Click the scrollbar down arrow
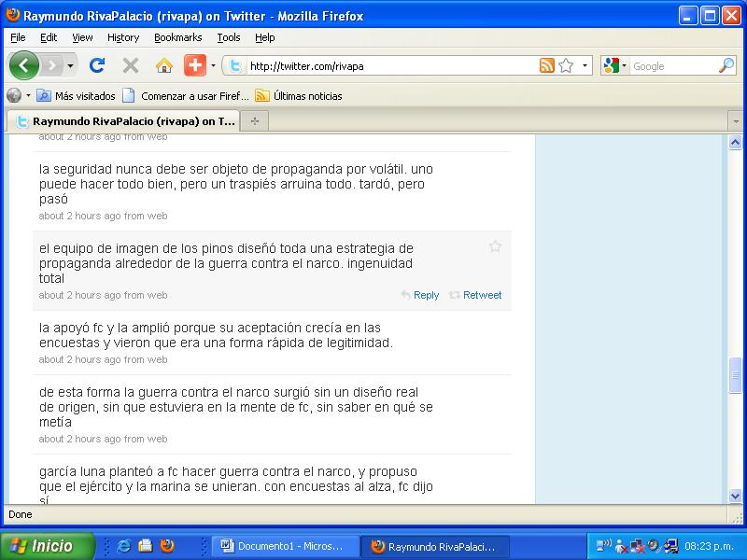 (735, 497)
